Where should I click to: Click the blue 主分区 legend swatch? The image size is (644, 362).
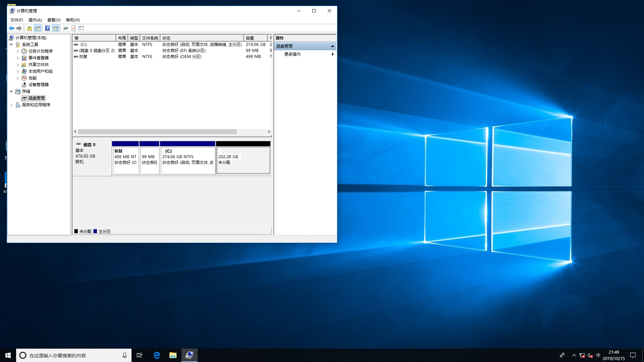click(x=95, y=231)
